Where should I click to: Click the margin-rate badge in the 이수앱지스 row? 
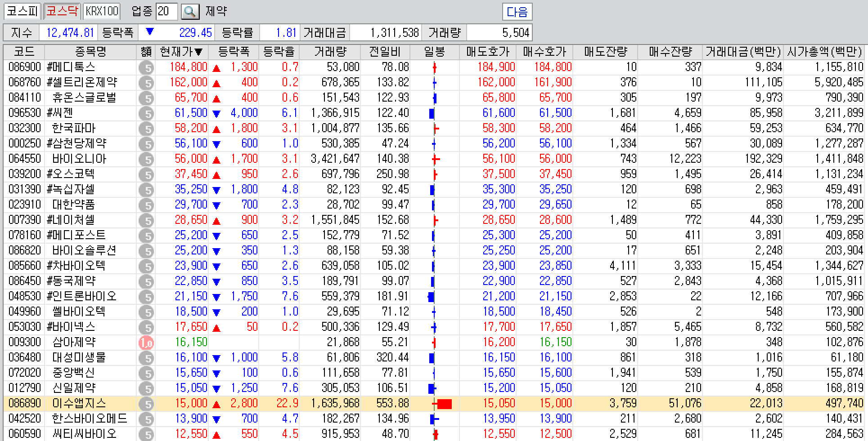(x=146, y=405)
